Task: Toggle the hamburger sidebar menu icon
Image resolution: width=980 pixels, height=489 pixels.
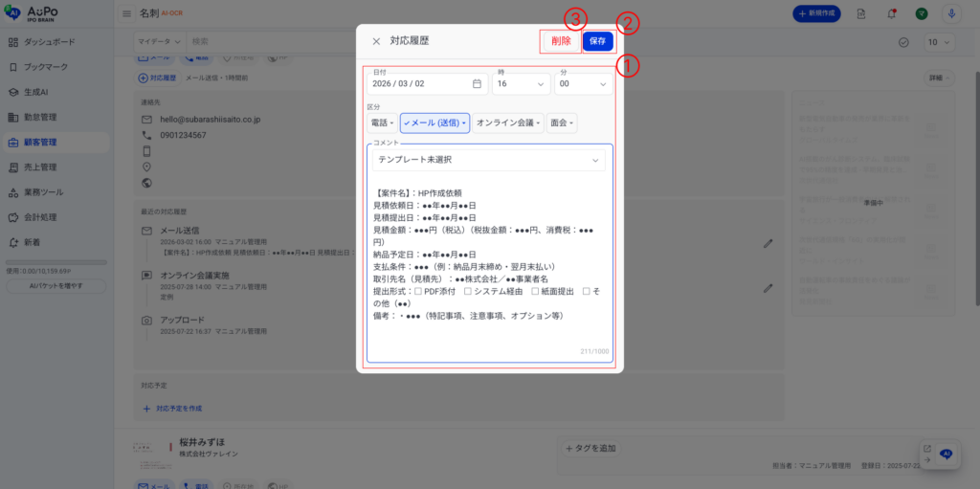Action: (127, 14)
